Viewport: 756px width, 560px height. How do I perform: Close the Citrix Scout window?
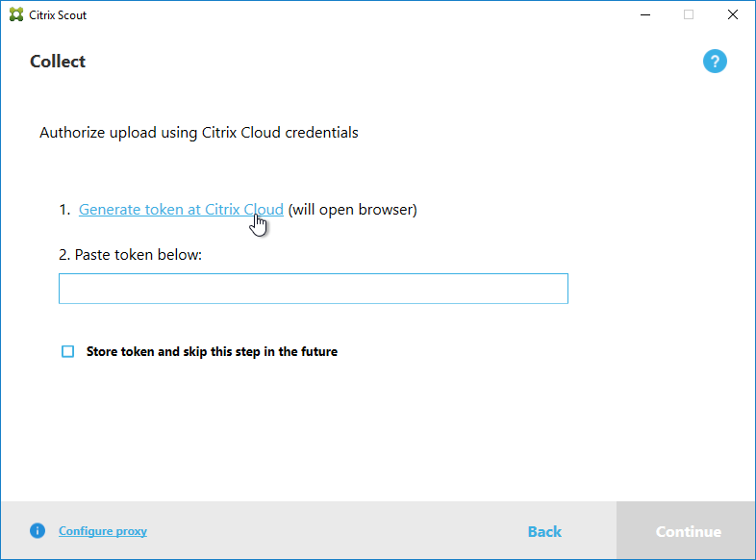pos(732,15)
